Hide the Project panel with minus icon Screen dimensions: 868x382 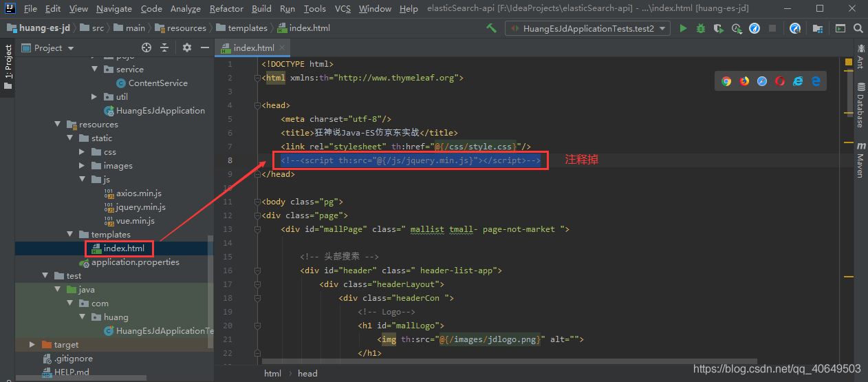[204, 47]
